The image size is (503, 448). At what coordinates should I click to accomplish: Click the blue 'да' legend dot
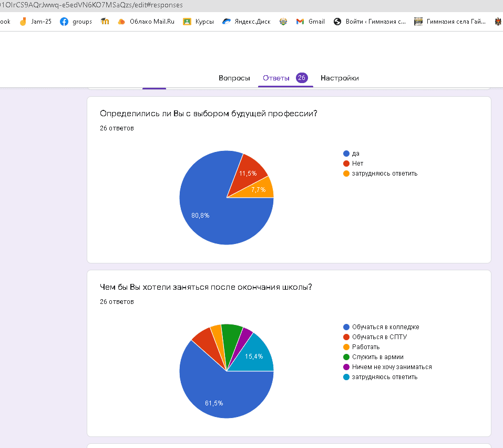click(x=346, y=154)
